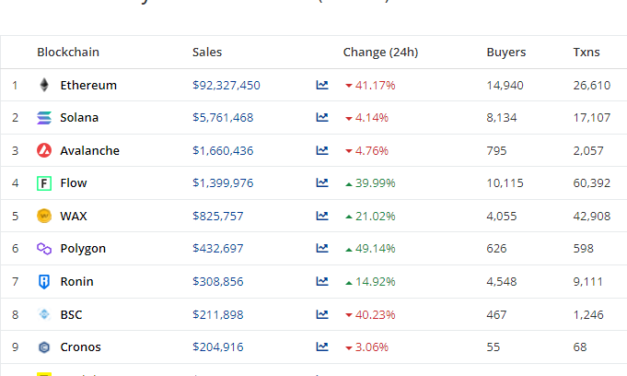Image resolution: width=627 pixels, height=376 pixels.
Task: Open the Avalanche sales chart icon
Action: (x=322, y=150)
